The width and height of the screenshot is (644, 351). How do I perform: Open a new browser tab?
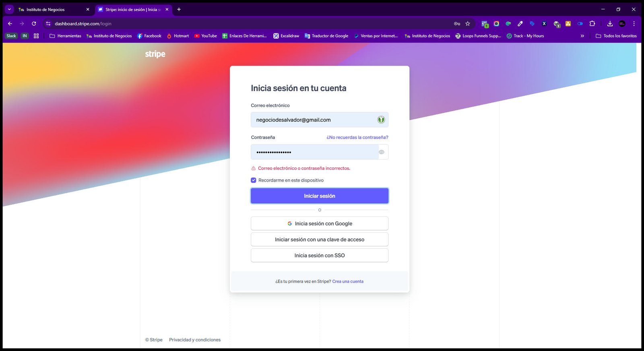click(x=179, y=10)
